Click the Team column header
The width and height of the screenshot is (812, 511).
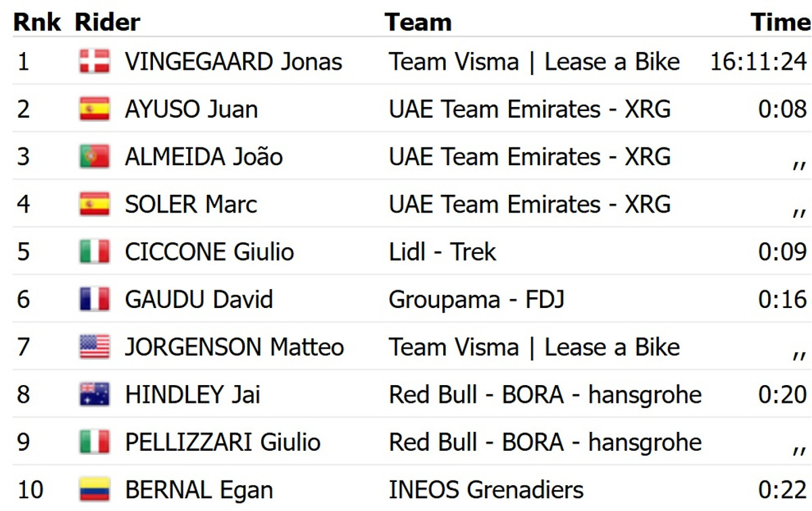418,22
